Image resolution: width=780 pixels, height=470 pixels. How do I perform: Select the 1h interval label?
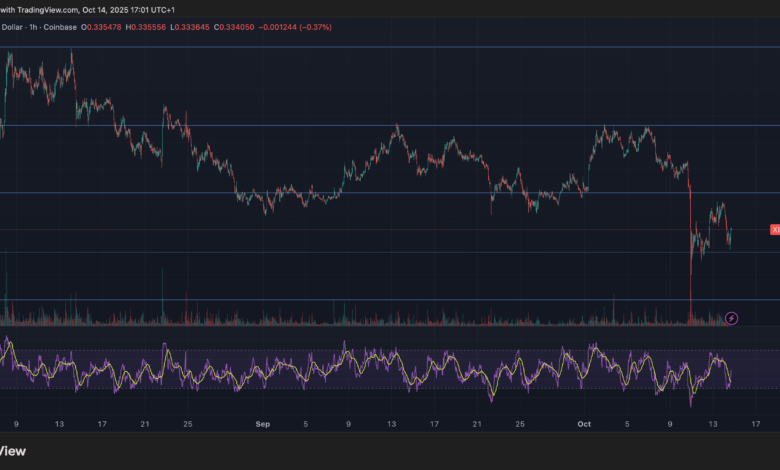click(x=32, y=26)
